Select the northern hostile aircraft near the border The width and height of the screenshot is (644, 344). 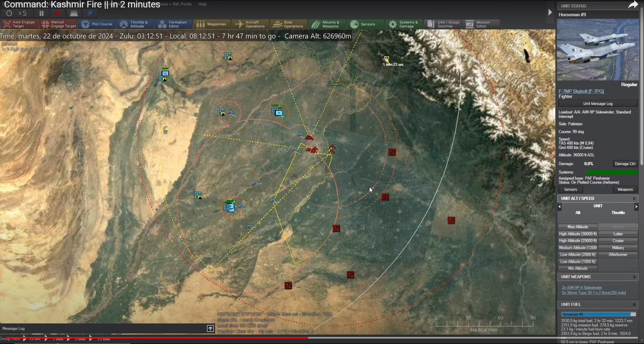click(309, 138)
